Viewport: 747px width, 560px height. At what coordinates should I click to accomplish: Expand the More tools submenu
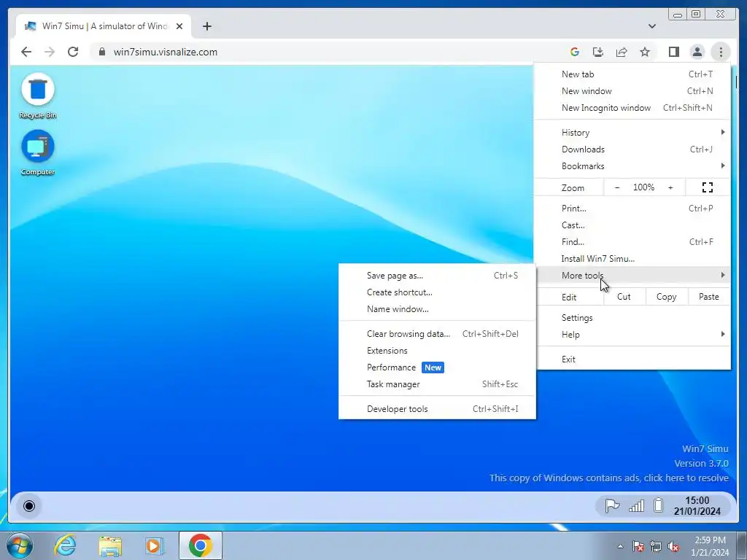point(632,275)
